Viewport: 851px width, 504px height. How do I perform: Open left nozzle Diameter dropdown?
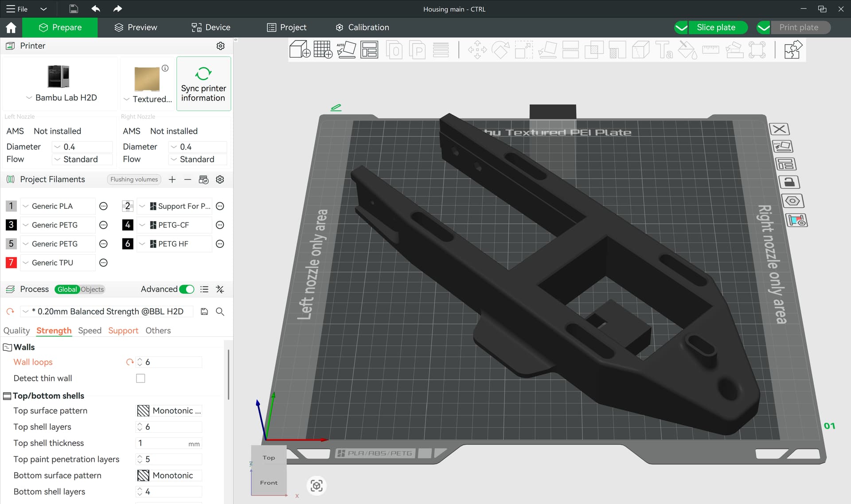pos(82,147)
